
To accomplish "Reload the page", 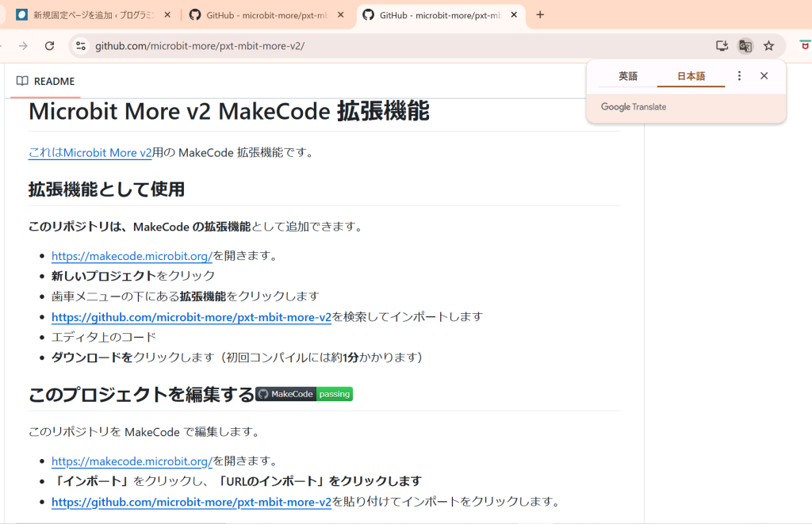I will click(x=49, y=46).
